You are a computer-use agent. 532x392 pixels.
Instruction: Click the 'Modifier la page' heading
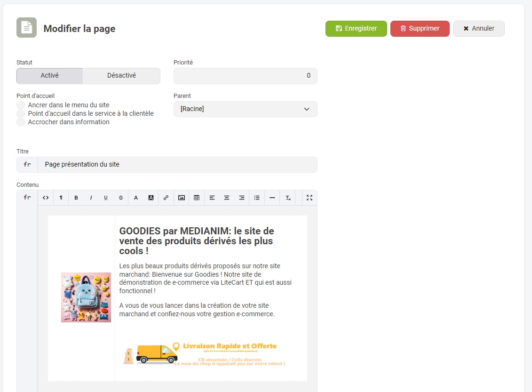(x=79, y=29)
